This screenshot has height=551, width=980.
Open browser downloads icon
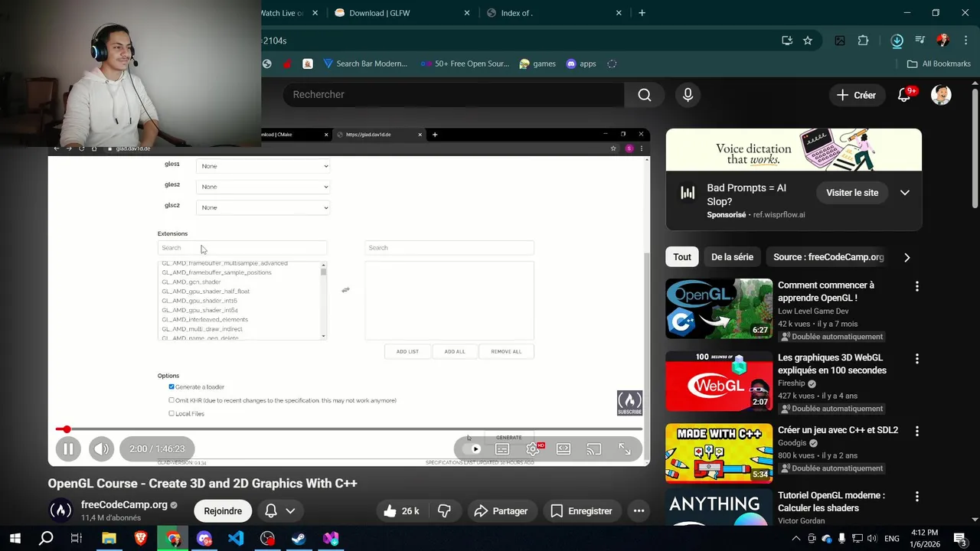click(897, 41)
